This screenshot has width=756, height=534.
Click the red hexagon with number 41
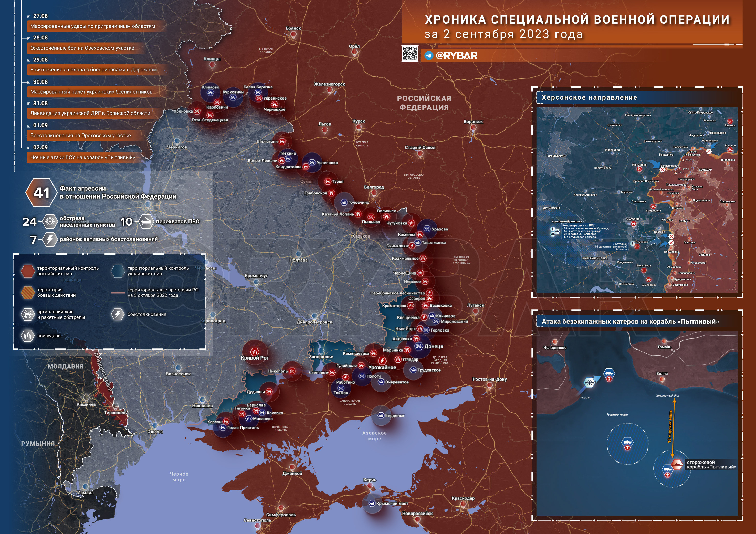[x=41, y=193]
